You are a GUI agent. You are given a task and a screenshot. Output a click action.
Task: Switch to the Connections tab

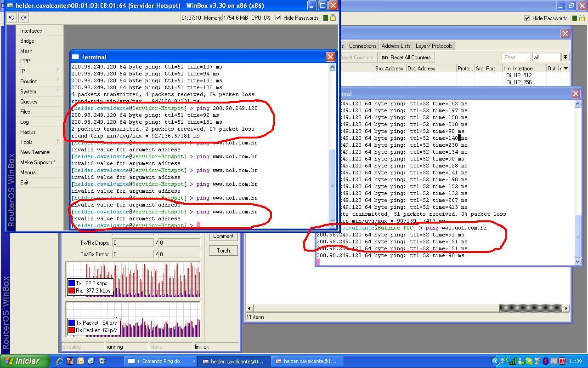(x=362, y=46)
